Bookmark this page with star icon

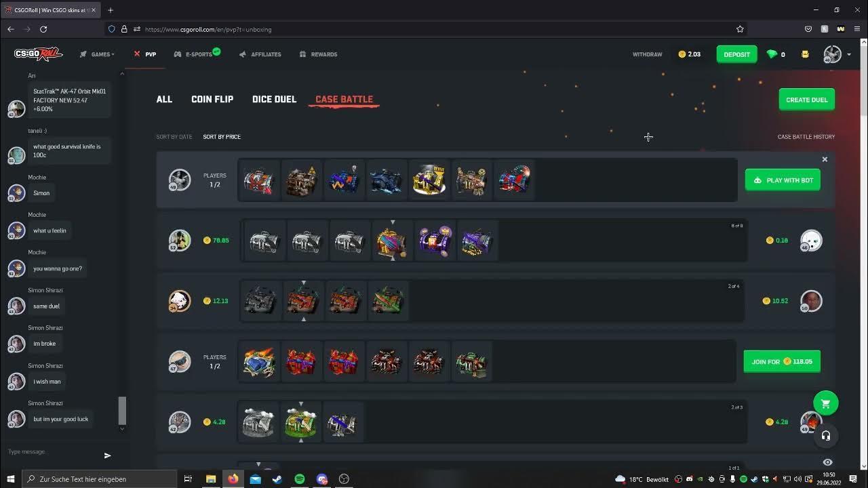pos(740,29)
